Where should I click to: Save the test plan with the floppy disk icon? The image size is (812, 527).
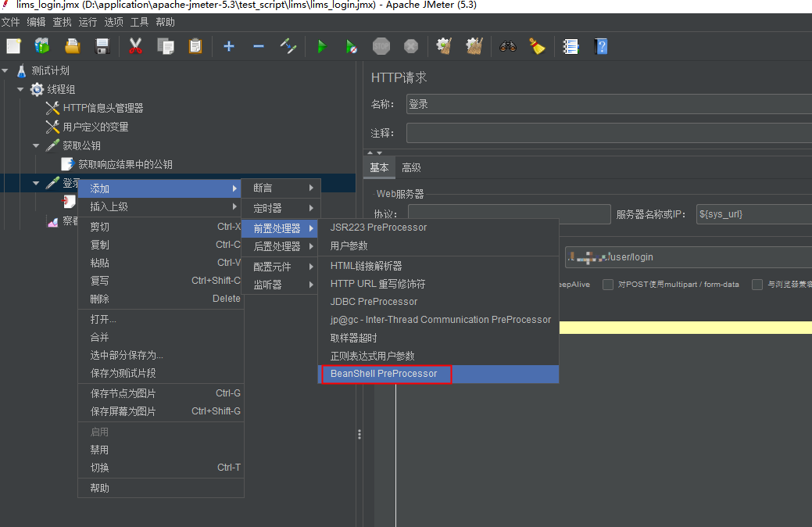click(x=102, y=46)
